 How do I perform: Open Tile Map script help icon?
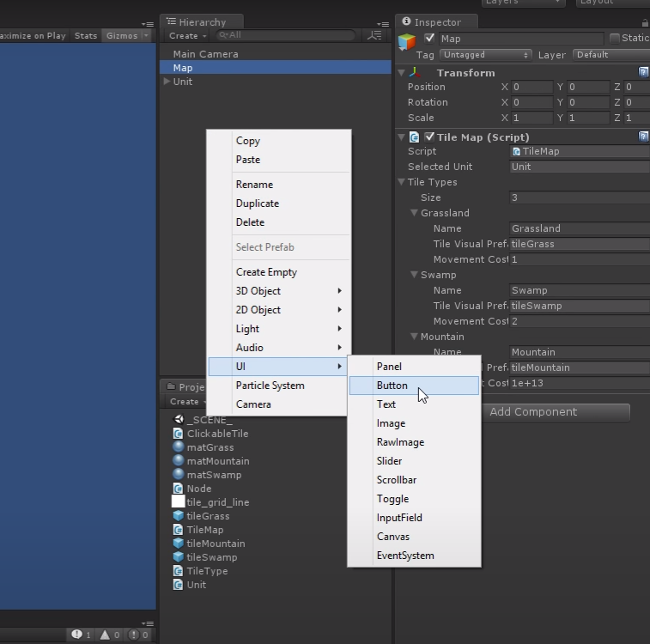pyautogui.click(x=643, y=137)
